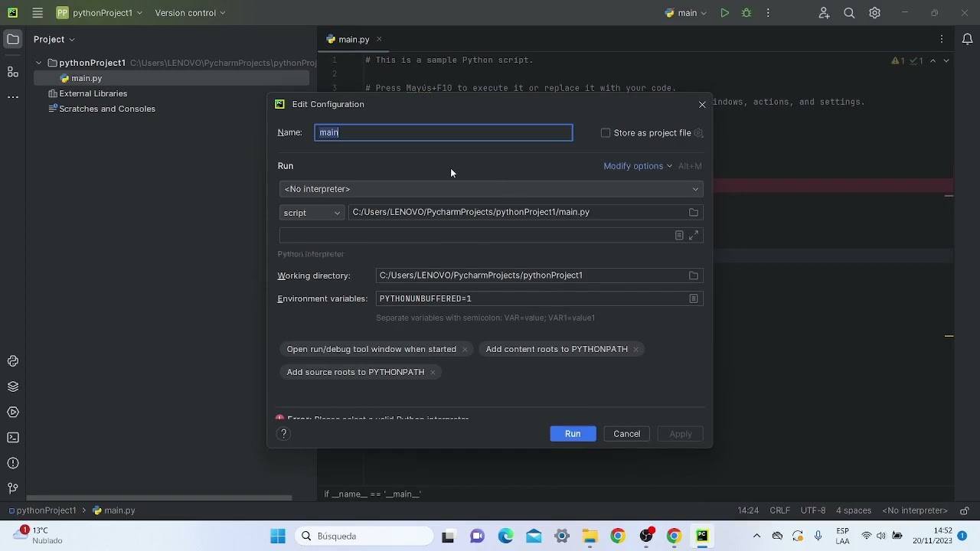This screenshot has width=980, height=551.
Task: Open Modify options dropdown
Action: pos(638,166)
